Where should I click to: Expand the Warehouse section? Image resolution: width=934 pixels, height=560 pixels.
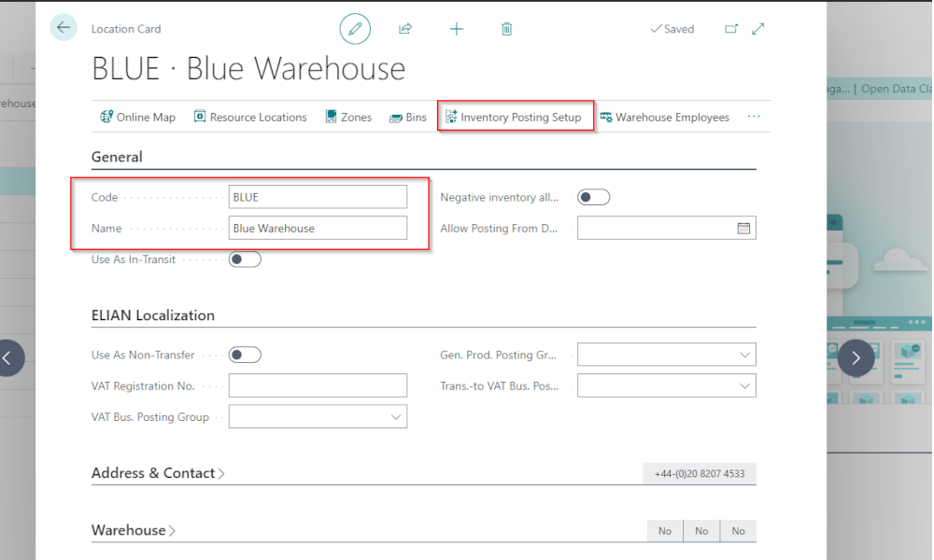[x=133, y=530]
